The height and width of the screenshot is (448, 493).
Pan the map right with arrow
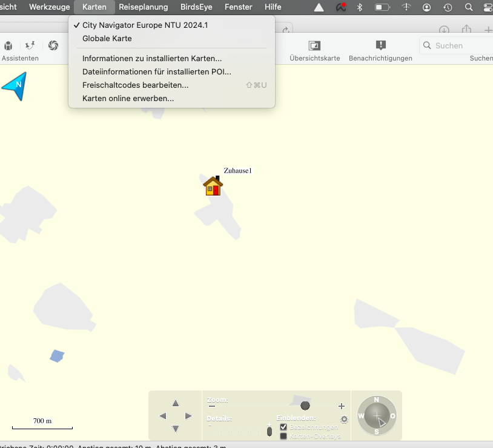pyautogui.click(x=188, y=416)
